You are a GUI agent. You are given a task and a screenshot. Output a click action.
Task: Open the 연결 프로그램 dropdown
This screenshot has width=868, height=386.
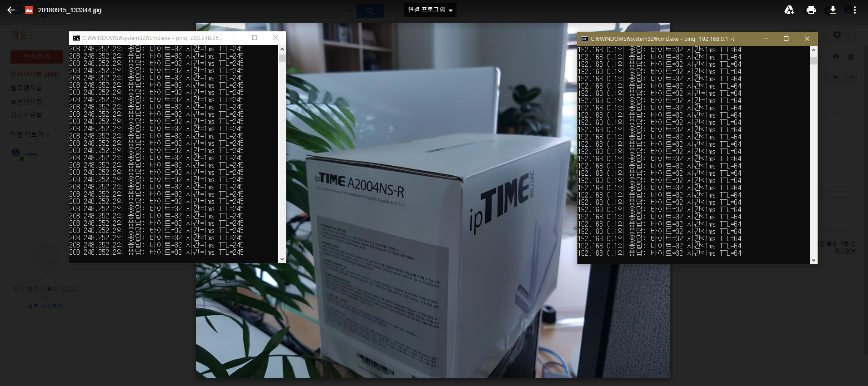430,10
